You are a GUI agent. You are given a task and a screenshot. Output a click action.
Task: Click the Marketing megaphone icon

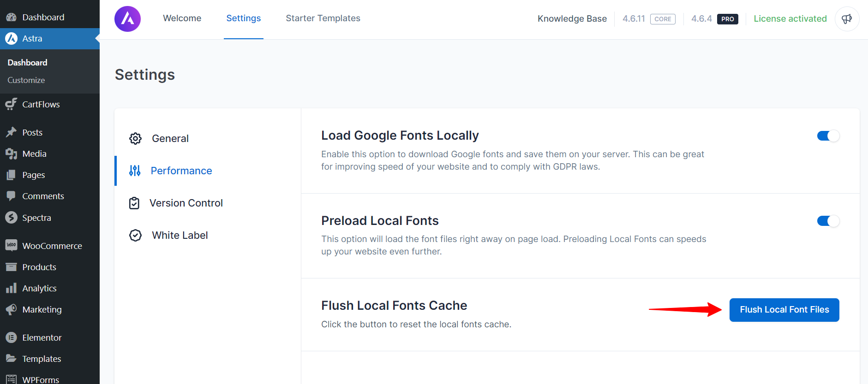click(x=12, y=309)
